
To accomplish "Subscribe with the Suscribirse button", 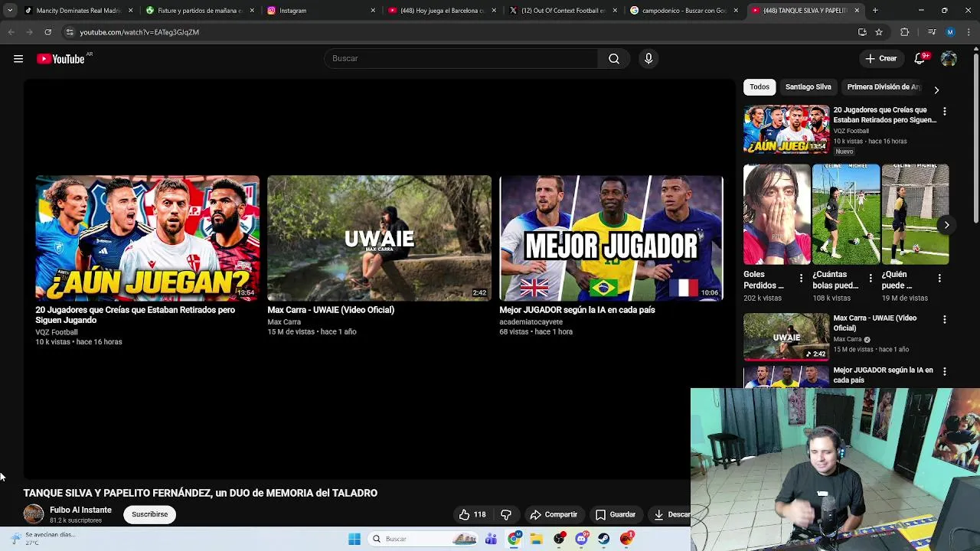I will click(149, 514).
